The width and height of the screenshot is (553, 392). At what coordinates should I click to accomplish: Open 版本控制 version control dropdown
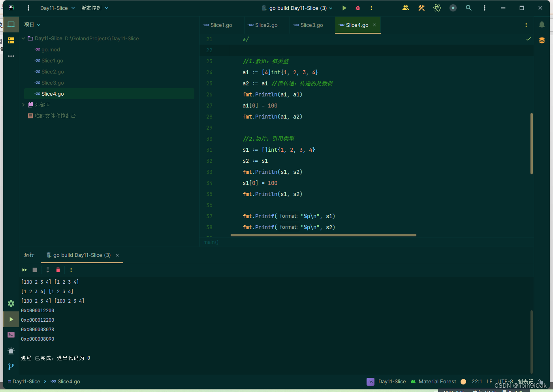pyautogui.click(x=95, y=8)
